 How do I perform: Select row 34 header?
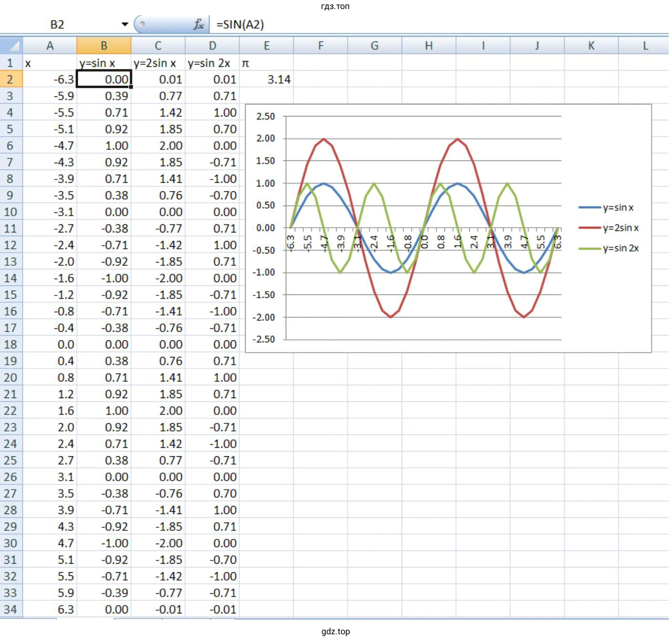click(x=11, y=609)
